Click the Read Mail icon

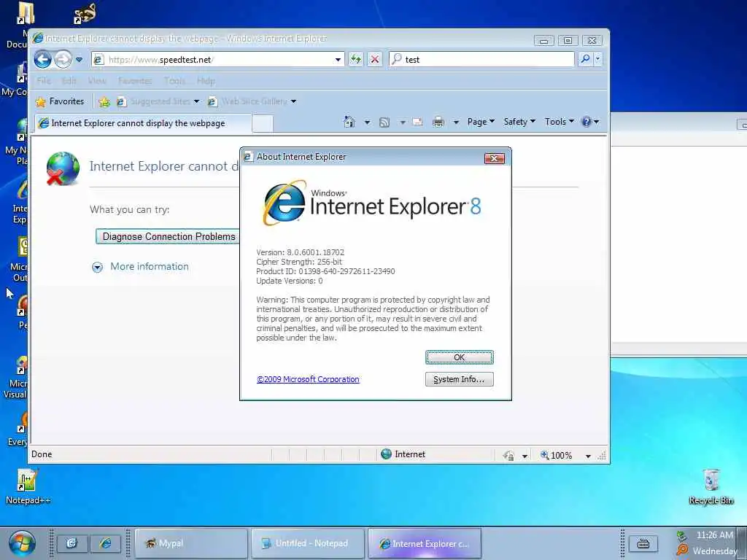point(417,122)
